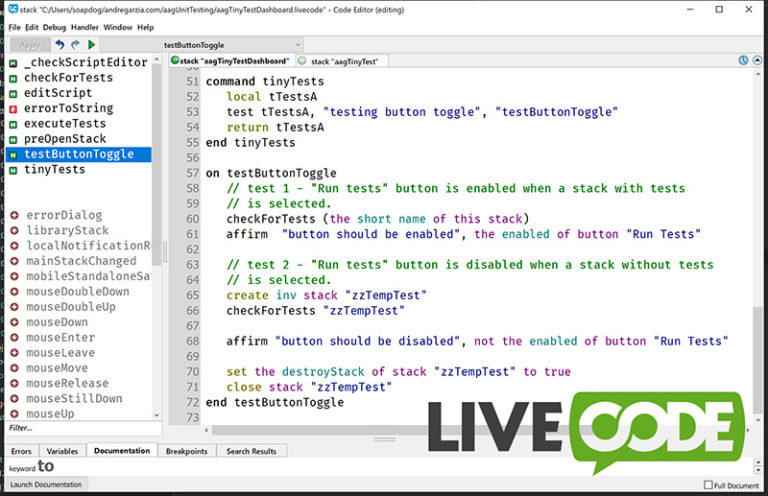Click the Apply button
768x496 pixels.
(x=30, y=45)
